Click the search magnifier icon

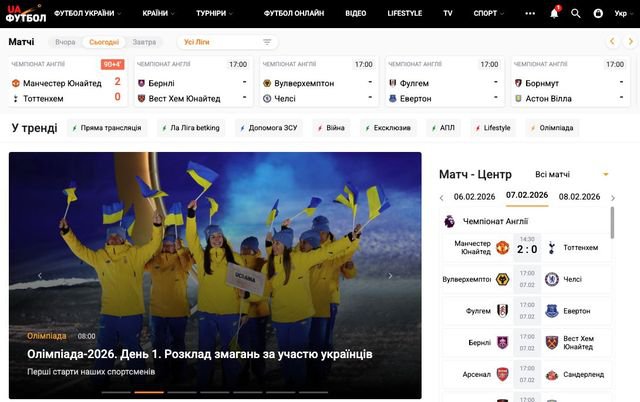tap(575, 14)
